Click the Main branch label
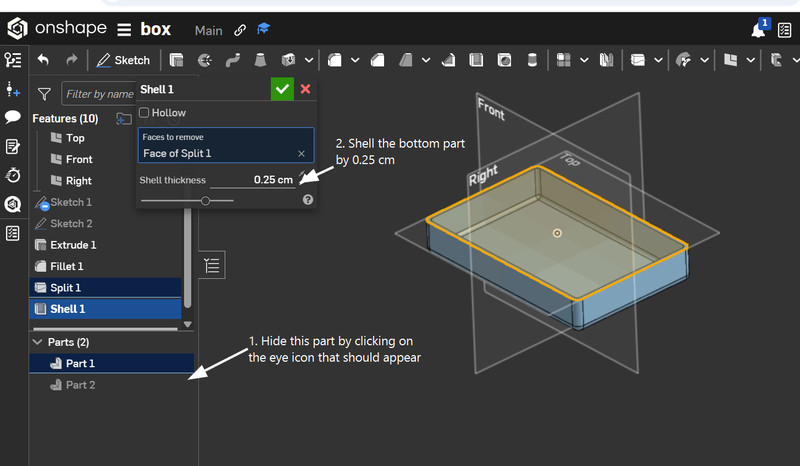This screenshot has width=800, height=466. (x=209, y=31)
